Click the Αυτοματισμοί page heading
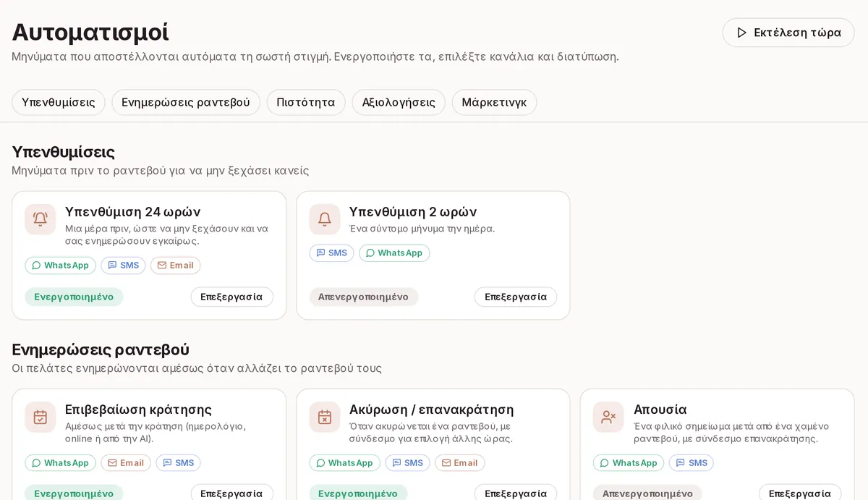This screenshot has width=868, height=500. pos(90,32)
